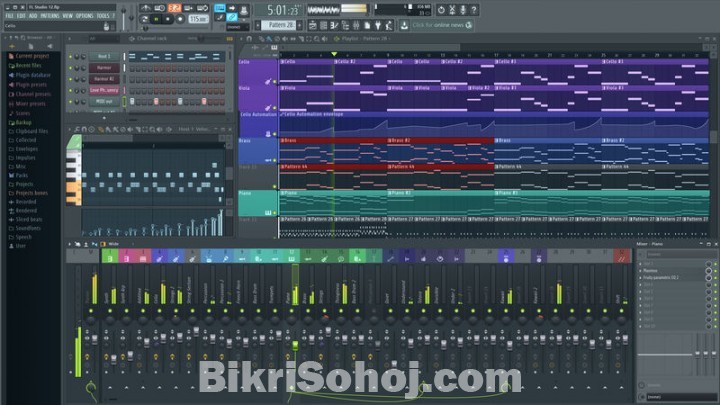
Task: Open the piano roll menu arrow
Action: pyautogui.click(x=69, y=129)
